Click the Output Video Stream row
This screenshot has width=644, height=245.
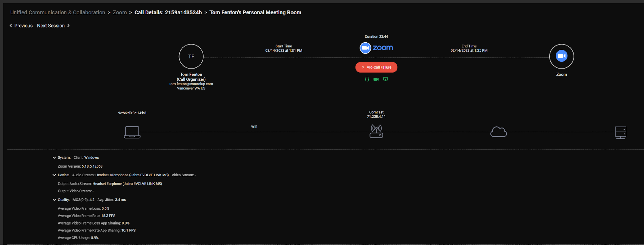pos(76,191)
